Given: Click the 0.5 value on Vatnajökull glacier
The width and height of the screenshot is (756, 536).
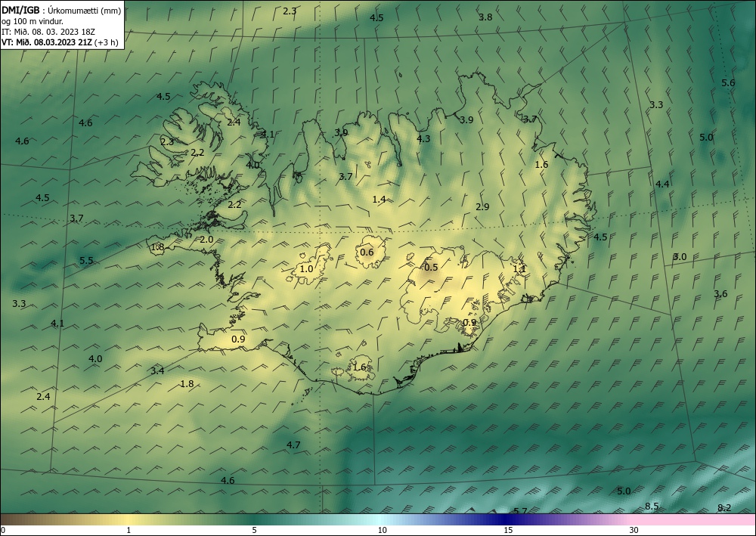Looking at the screenshot, I should [431, 268].
